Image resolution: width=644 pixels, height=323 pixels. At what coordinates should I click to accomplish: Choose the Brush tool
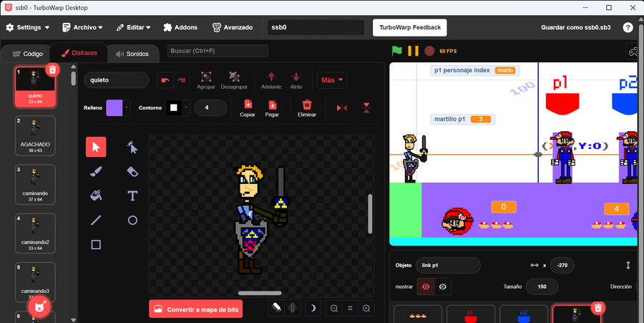point(96,171)
